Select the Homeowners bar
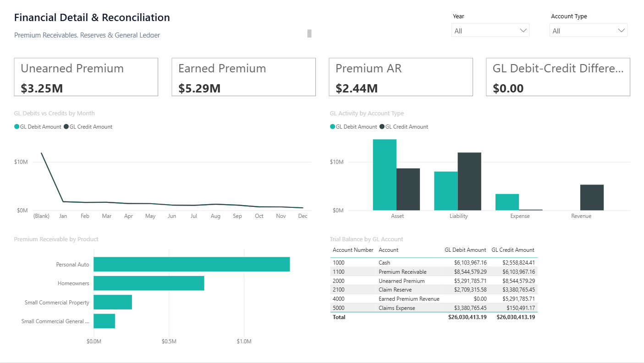 click(x=149, y=283)
